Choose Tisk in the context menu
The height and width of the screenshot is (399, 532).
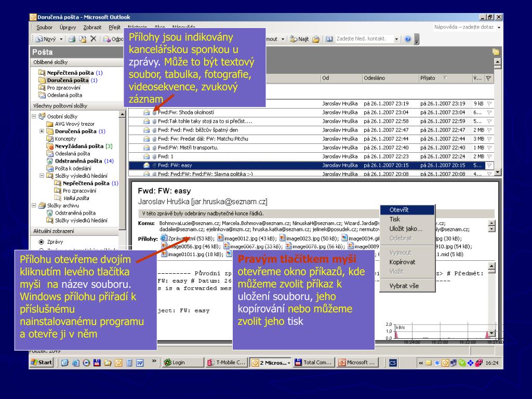[407, 219]
